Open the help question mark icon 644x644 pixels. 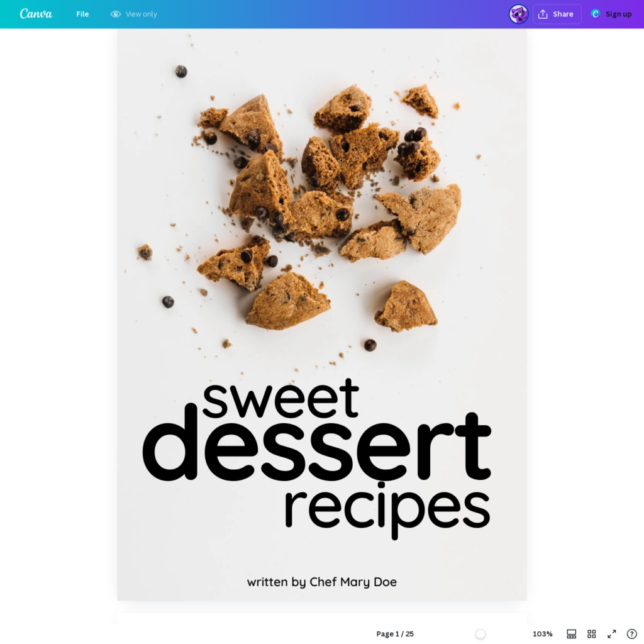(631, 634)
